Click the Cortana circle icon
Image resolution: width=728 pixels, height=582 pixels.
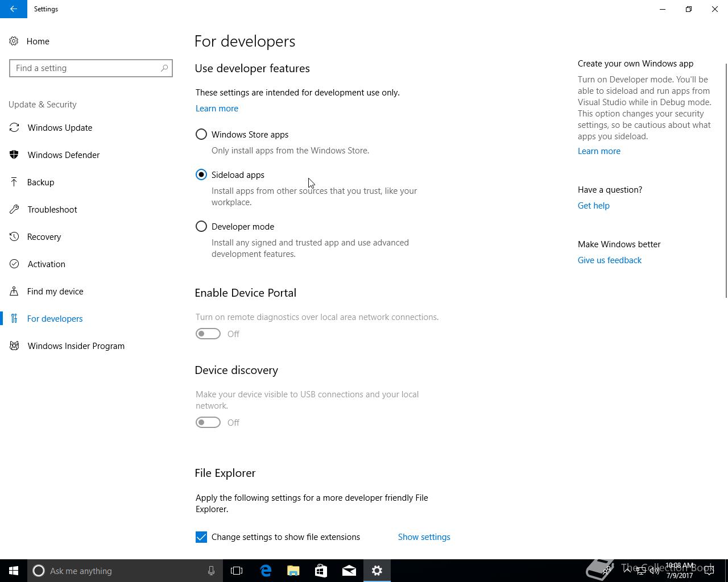[x=39, y=571]
